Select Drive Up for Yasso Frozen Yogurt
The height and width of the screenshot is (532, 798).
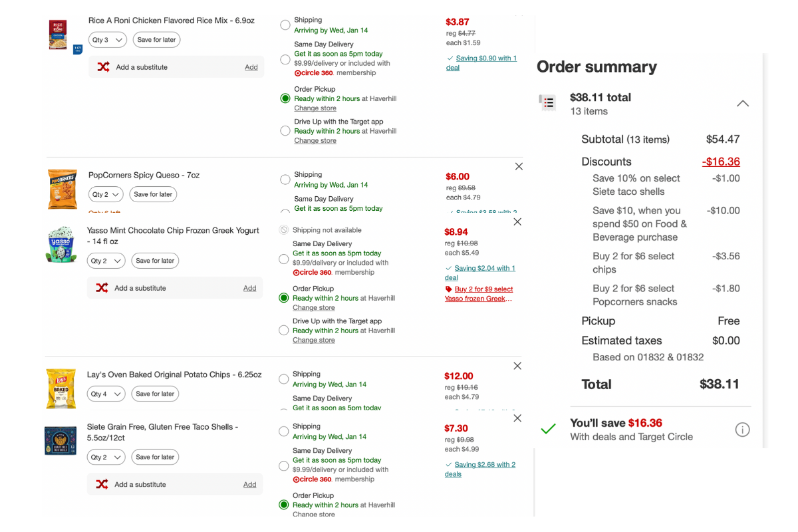click(284, 331)
